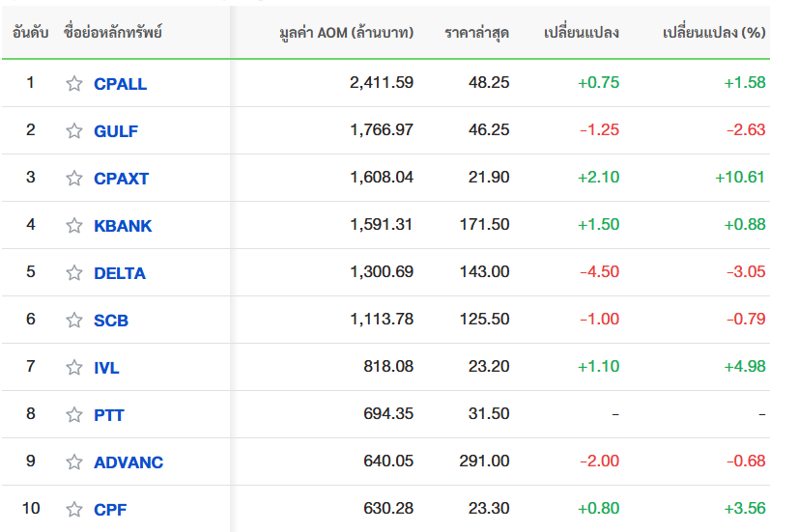The width and height of the screenshot is (799, 532).
Task: Star CPALL as a favorite
Action: point(74,83)
